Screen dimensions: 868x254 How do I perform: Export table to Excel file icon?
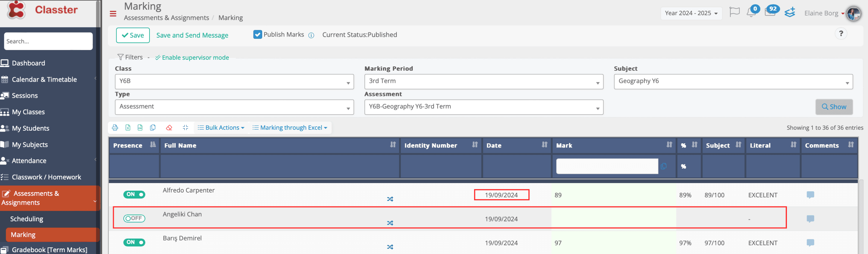[x=128, y=128]
